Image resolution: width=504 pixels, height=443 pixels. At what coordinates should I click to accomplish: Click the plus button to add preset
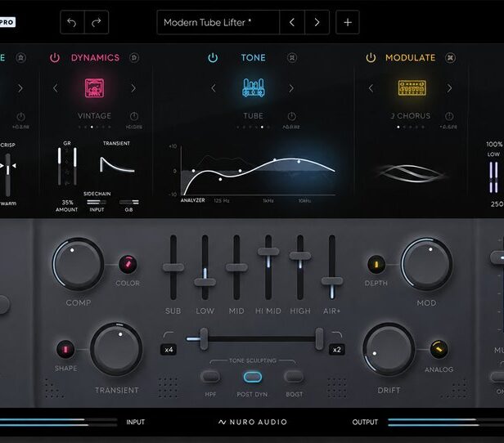[348, 22]
